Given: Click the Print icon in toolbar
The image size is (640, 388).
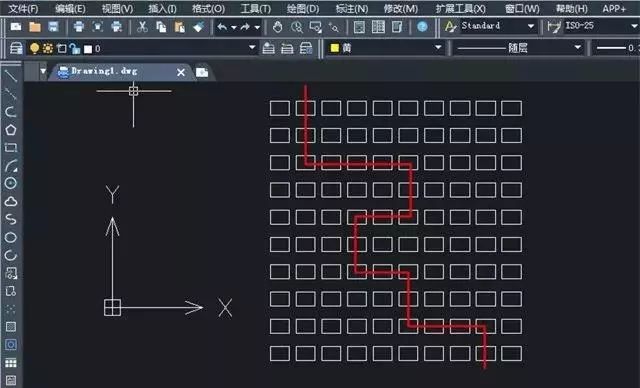Looking at the screenshot, I should (x=79, y=27).
